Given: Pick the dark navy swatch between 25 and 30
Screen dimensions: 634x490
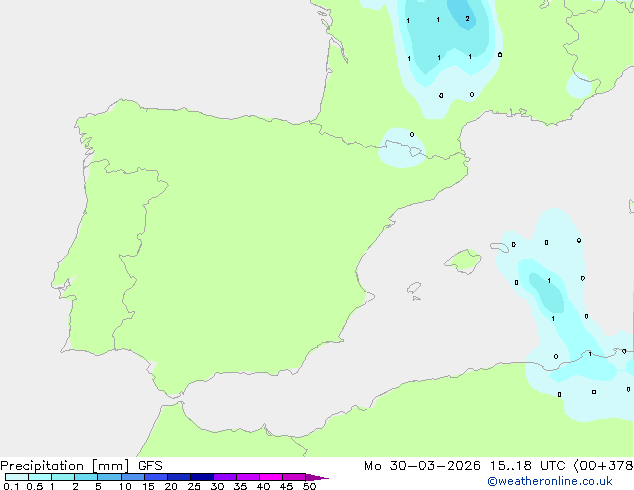Looking at the screenshot, I should pyautogui.click(x=202, y=477).
